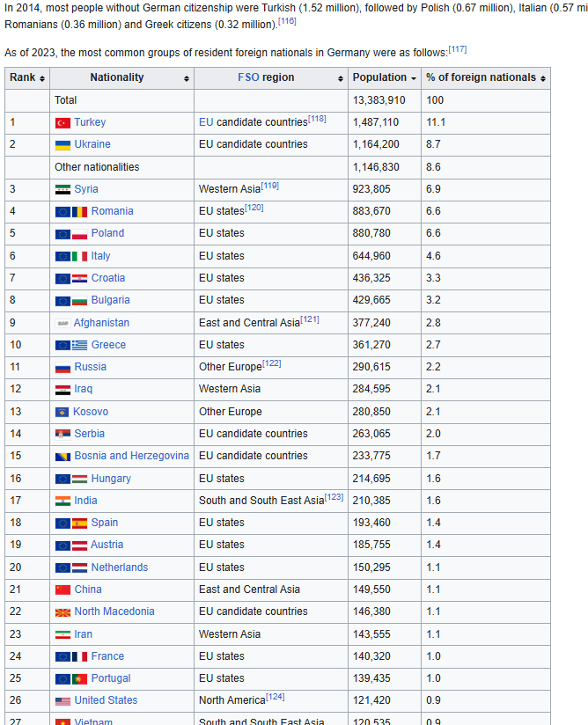This screenshot has width=588, height=725.
Task: Open the India article link
Action: [x=86, y=501]
